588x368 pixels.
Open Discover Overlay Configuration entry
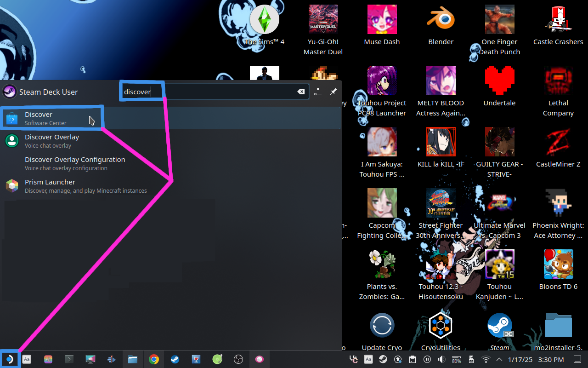(171, 163)
